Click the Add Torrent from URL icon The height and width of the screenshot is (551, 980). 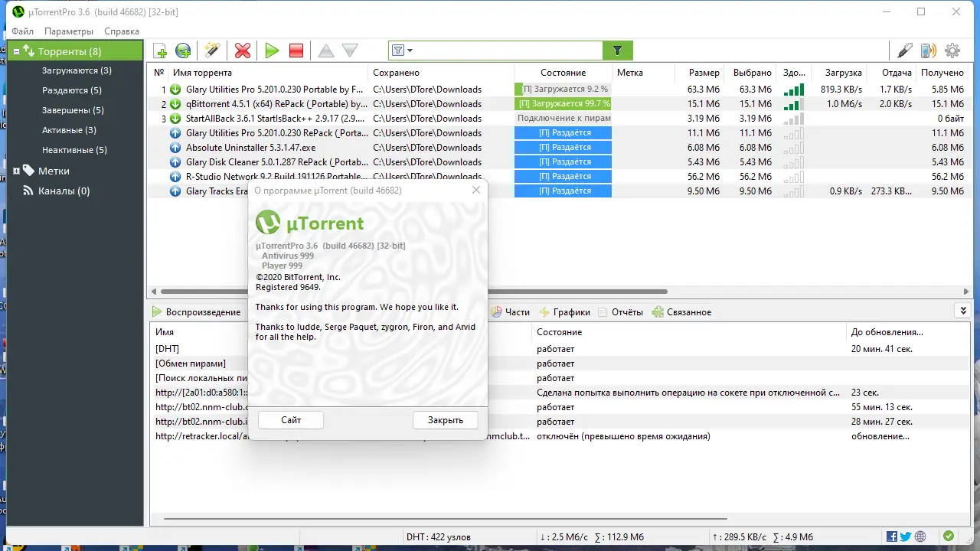tap(183, 51)
